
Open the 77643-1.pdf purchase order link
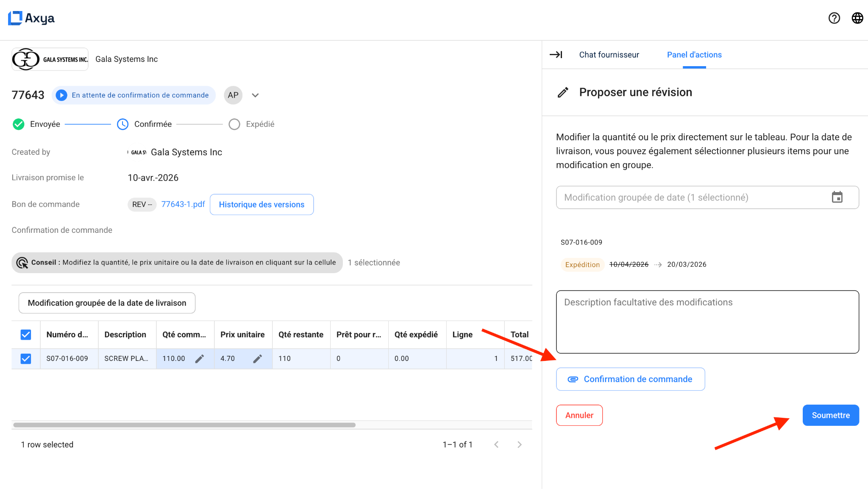point(183,204)
